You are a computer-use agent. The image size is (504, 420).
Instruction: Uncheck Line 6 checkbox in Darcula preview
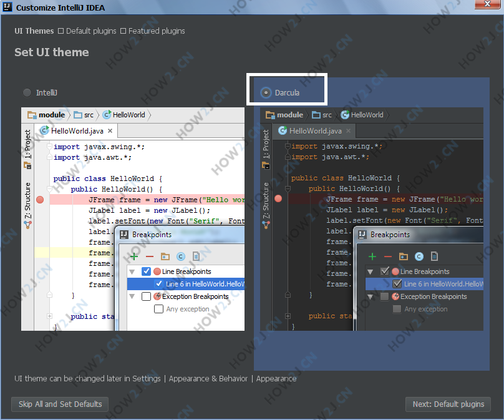[x=397, y=284]
